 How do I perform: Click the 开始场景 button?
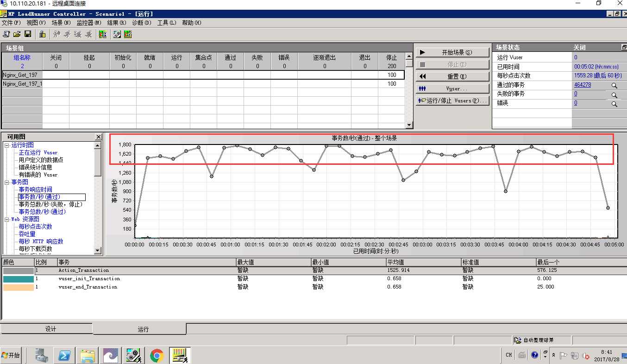tap(452, 52)
